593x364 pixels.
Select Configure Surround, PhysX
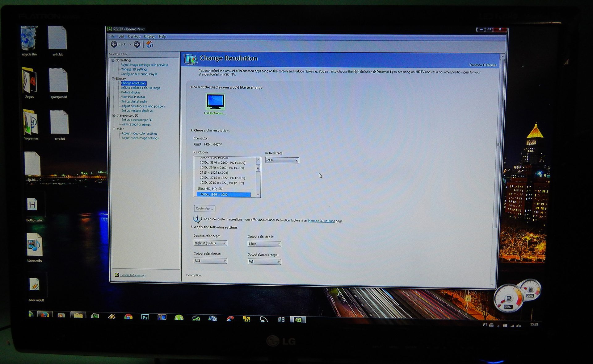click(x=139, y=74)
